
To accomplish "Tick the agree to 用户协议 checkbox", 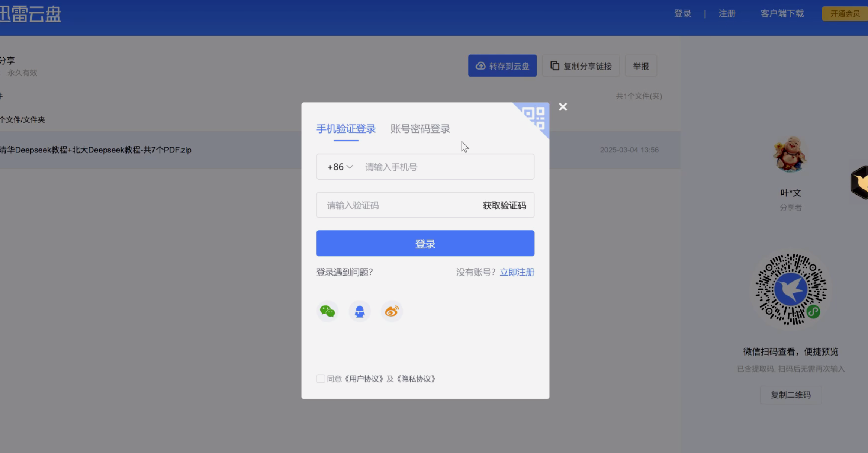I will (x=321, y=379).
